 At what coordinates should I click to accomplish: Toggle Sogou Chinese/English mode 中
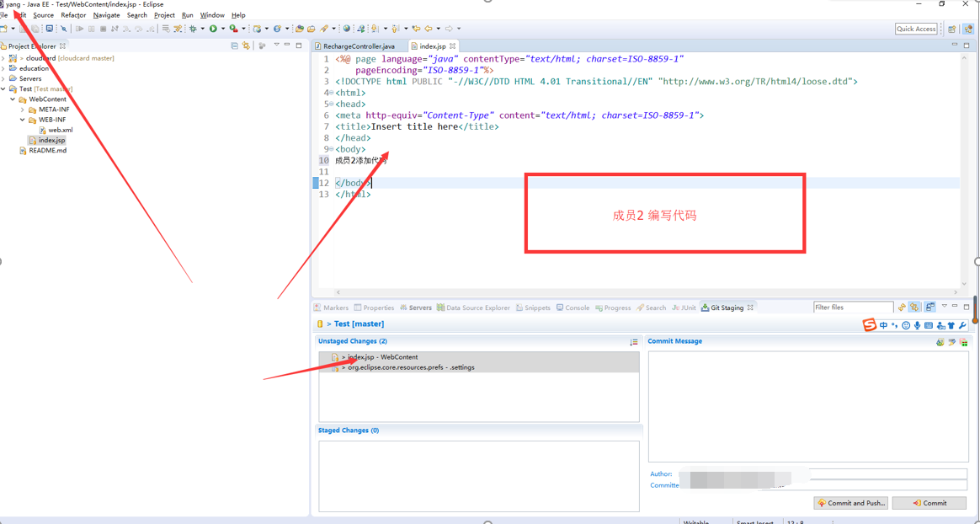[x=883, y=325]
